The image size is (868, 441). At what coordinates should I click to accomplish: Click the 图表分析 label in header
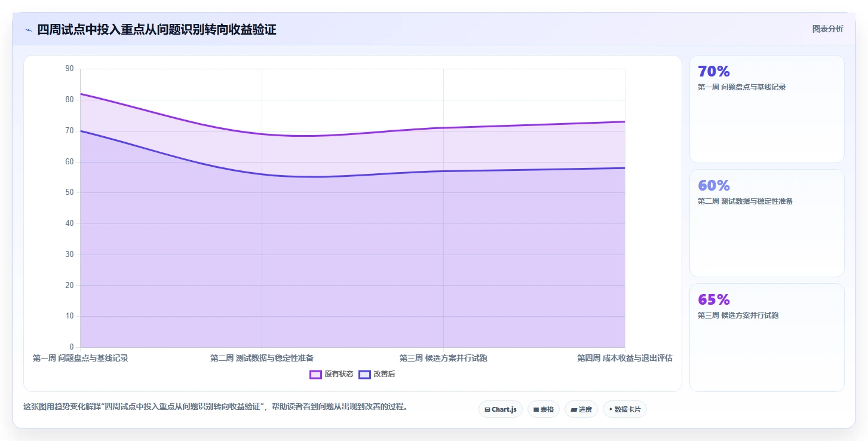click(827, 29)
